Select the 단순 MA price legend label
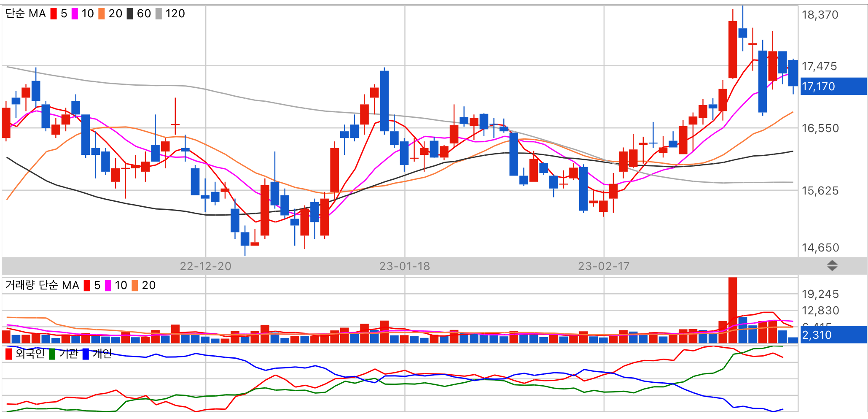868x419 pixels. tap(26, 14)
